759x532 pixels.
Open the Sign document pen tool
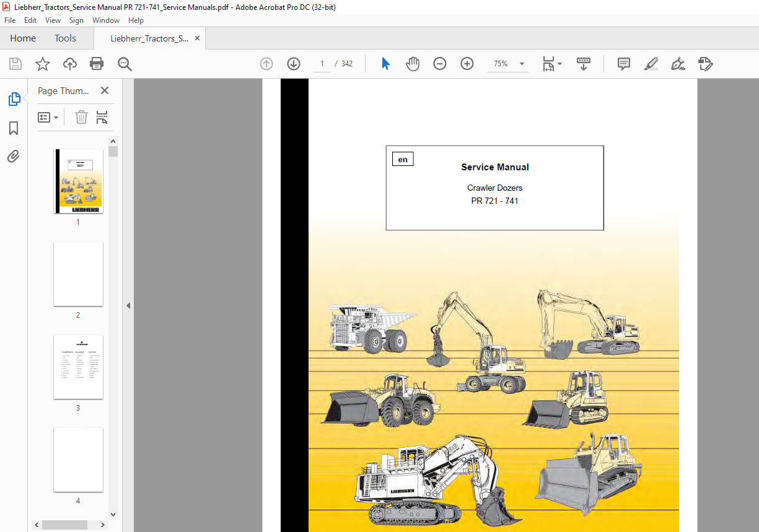(x=678, y=64)
